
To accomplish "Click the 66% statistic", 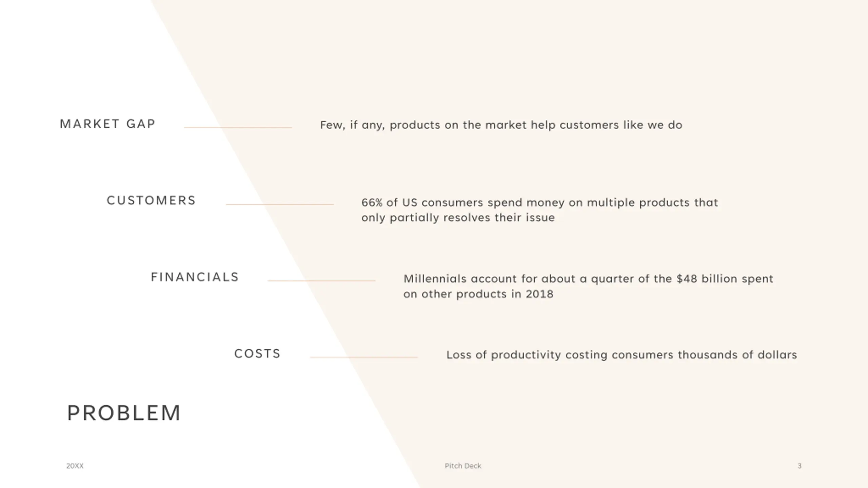I will coord(372,203).
